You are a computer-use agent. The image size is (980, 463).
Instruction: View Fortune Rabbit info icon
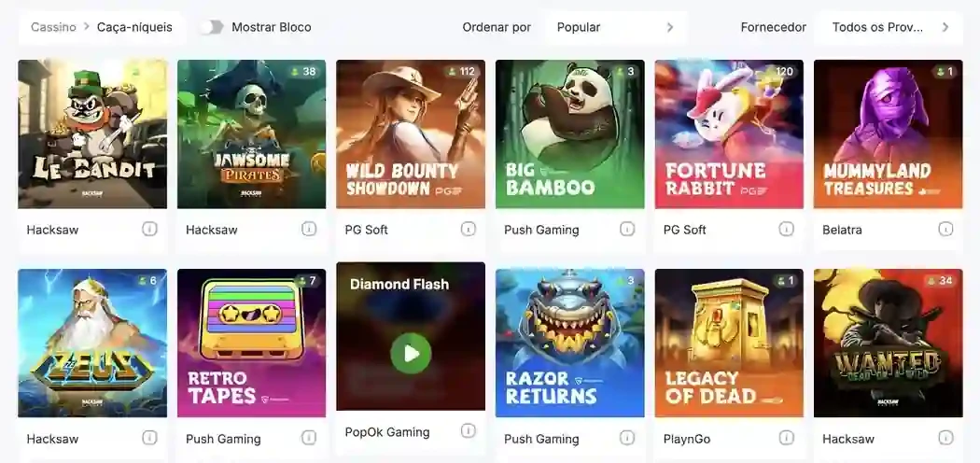[x=786, y=230]
